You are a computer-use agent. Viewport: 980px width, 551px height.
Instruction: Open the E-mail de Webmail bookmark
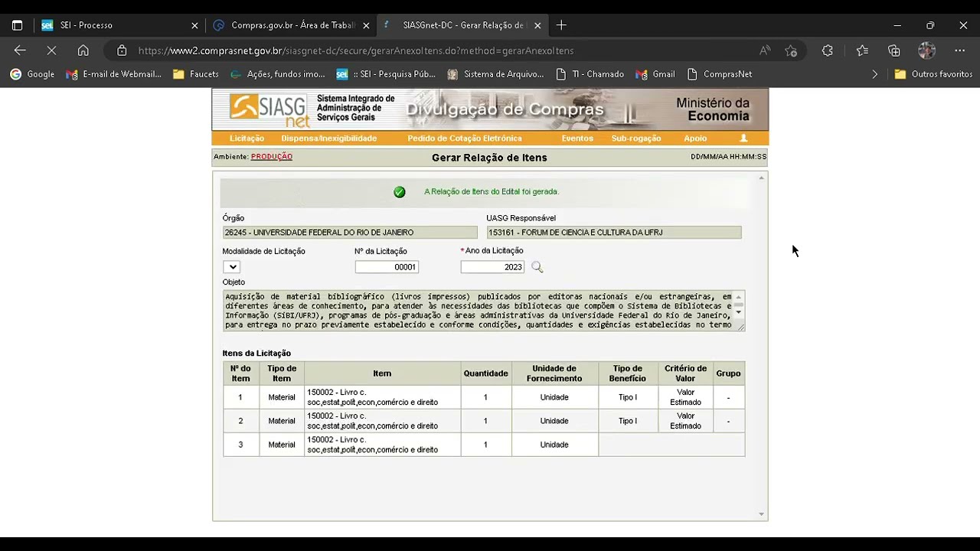[113, 74]
